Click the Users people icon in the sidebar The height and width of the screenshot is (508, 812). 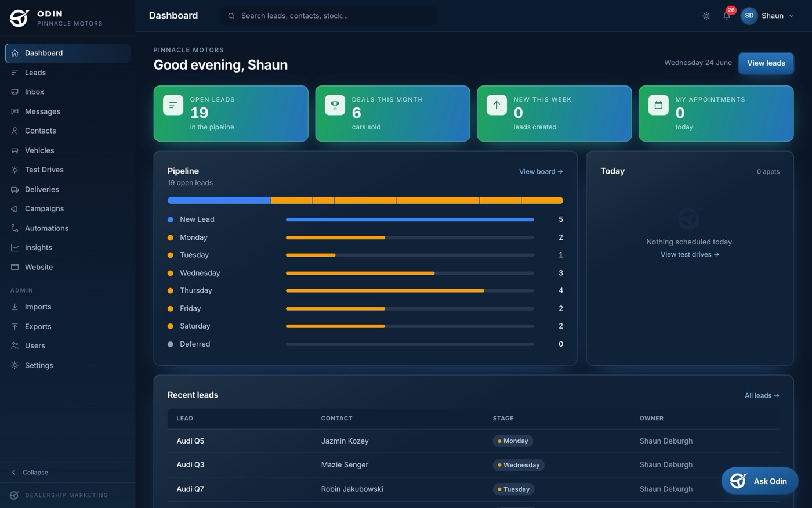pyautogui.click(x=14, y=345)
